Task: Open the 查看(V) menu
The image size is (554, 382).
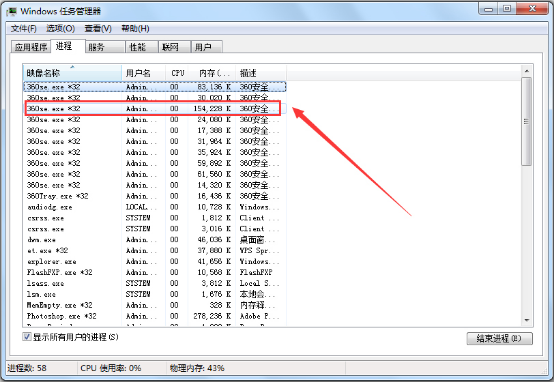Action: point(98,28)
